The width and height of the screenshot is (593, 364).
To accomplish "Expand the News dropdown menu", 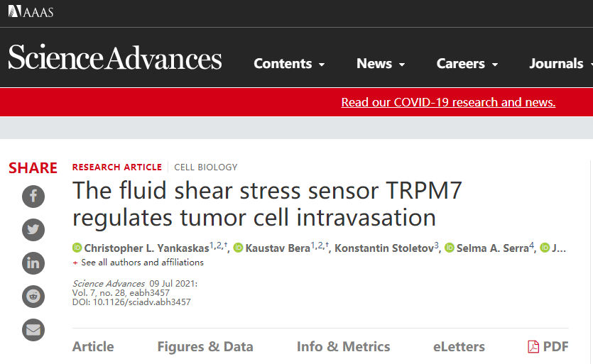I will click(381, 63).
